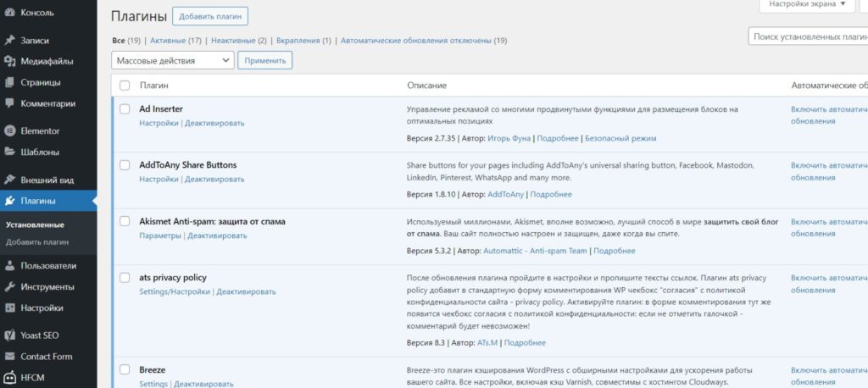Screen dimensions: 868x388
Task: Open author link Игорь Фуна
Action: [x=509, y=138]
